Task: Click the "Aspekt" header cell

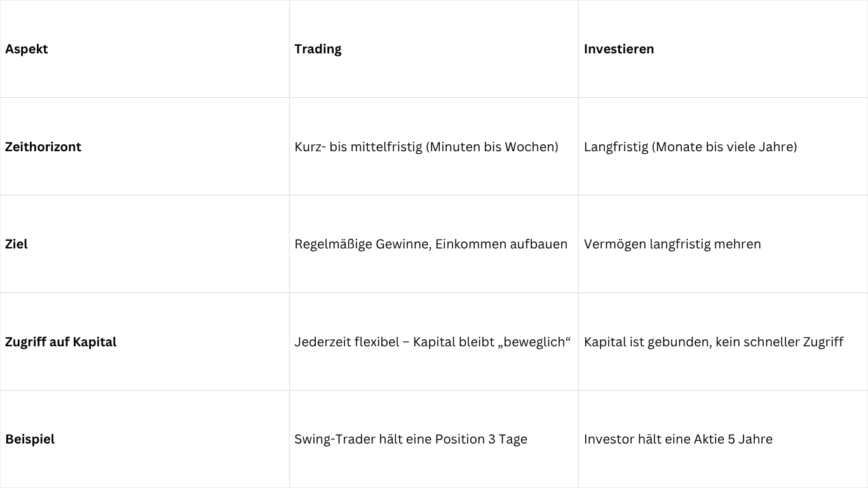Action: [27, 49]
